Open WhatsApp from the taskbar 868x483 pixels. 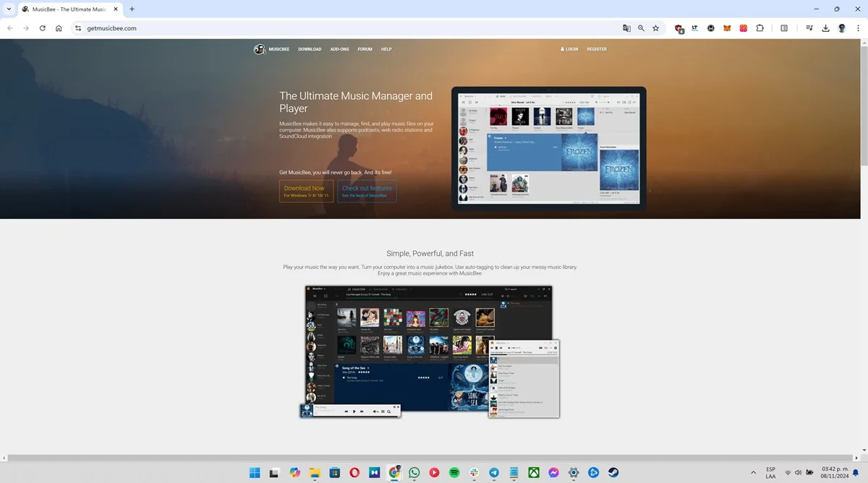coord(414,472)
